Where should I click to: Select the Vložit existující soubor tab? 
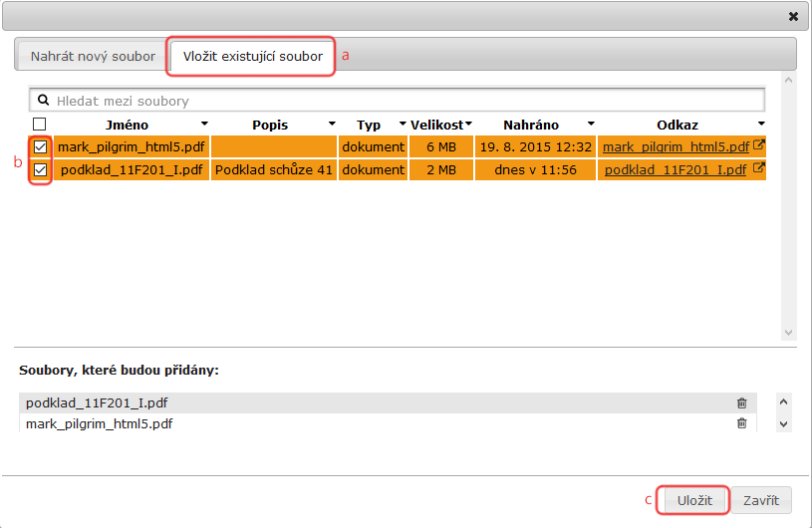coord(251,56)
